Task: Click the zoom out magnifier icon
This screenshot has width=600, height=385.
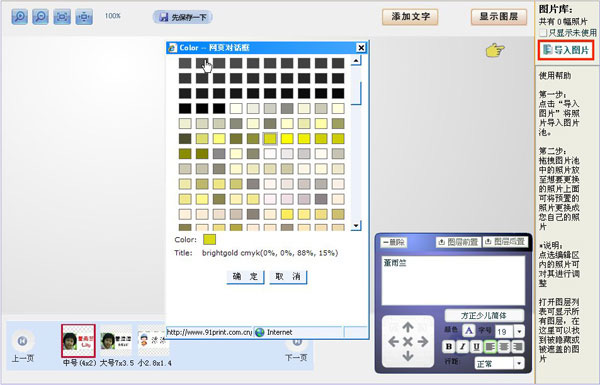Action: [x=40, y=16]
